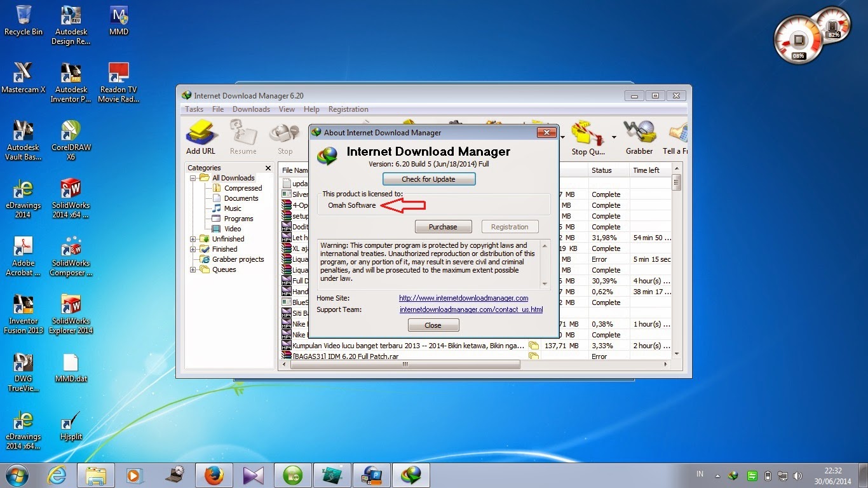
Task: Click the Purchase button
Action: point(443,227)
